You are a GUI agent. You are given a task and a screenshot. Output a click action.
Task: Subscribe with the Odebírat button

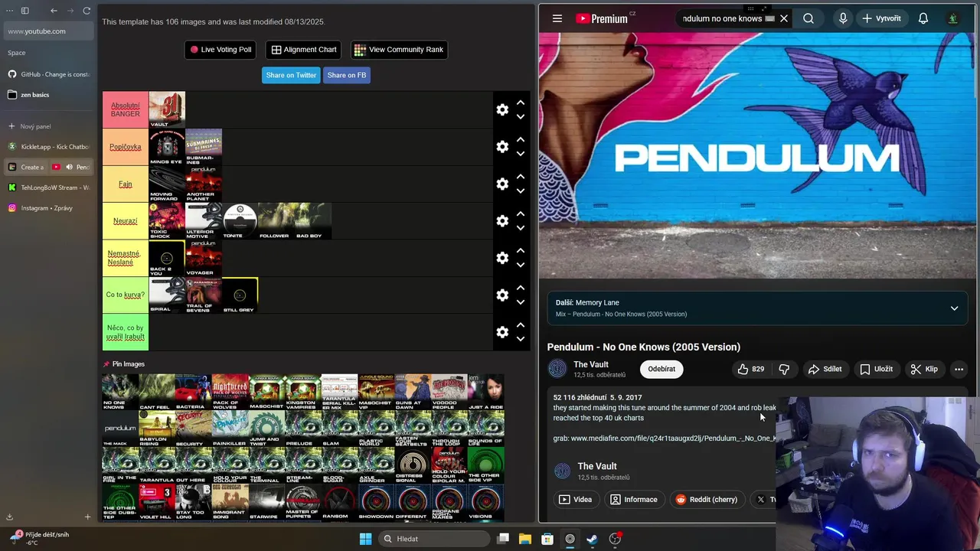(661, 369)
